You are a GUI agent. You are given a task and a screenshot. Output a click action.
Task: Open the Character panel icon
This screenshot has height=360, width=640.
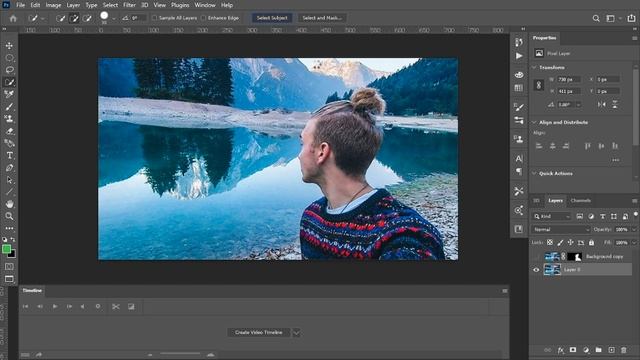click(519, 158)
